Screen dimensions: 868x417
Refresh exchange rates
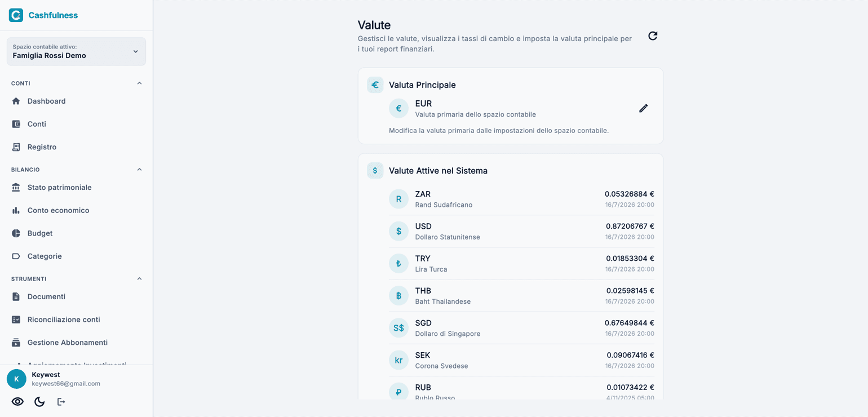coord(653,36)
